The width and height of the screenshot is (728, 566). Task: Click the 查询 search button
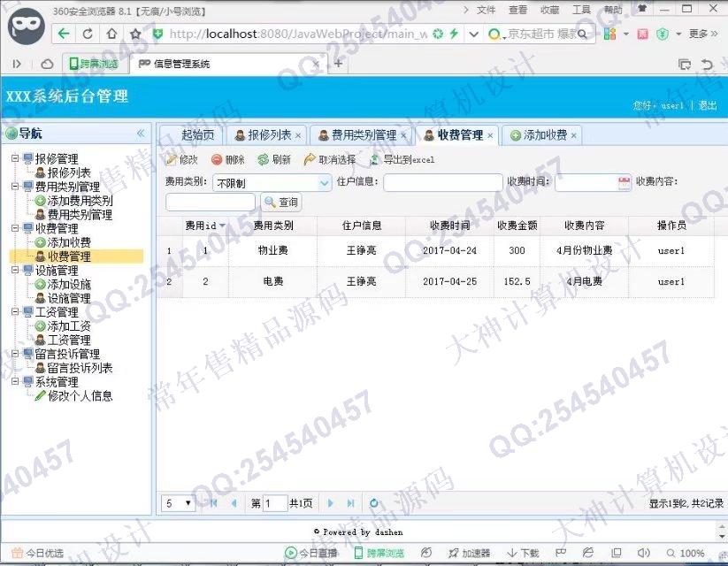(x=281, y=203)
